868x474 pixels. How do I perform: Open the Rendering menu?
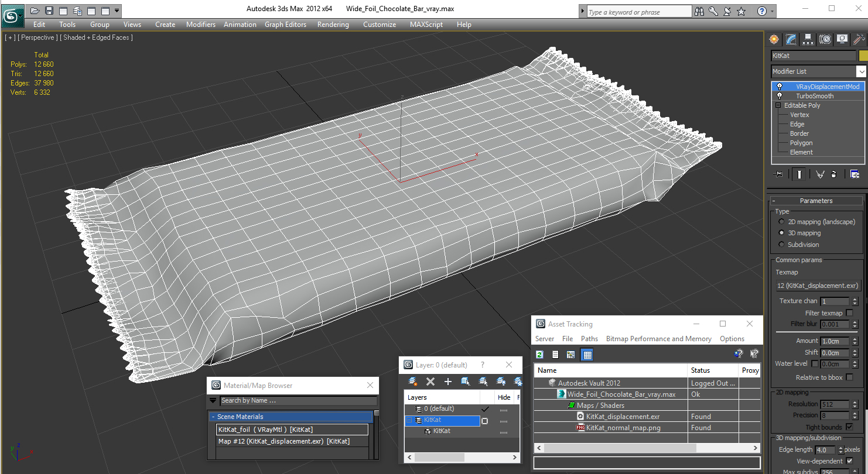pos(333,25)
